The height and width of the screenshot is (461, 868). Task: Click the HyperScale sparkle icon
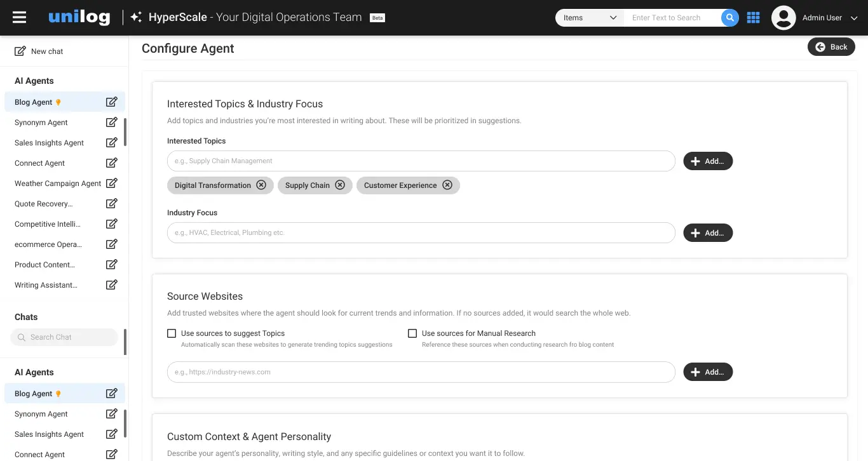click(x=136, y=18)
